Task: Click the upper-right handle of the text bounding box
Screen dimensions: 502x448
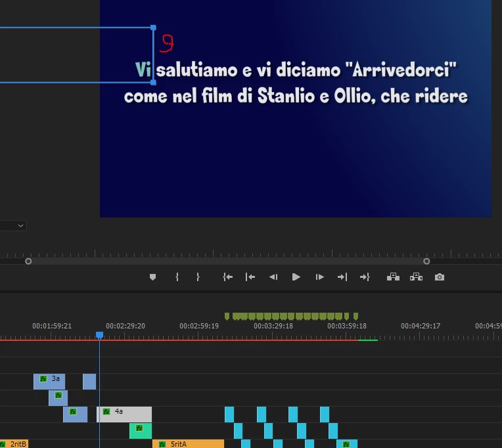Action: (153, 28)
